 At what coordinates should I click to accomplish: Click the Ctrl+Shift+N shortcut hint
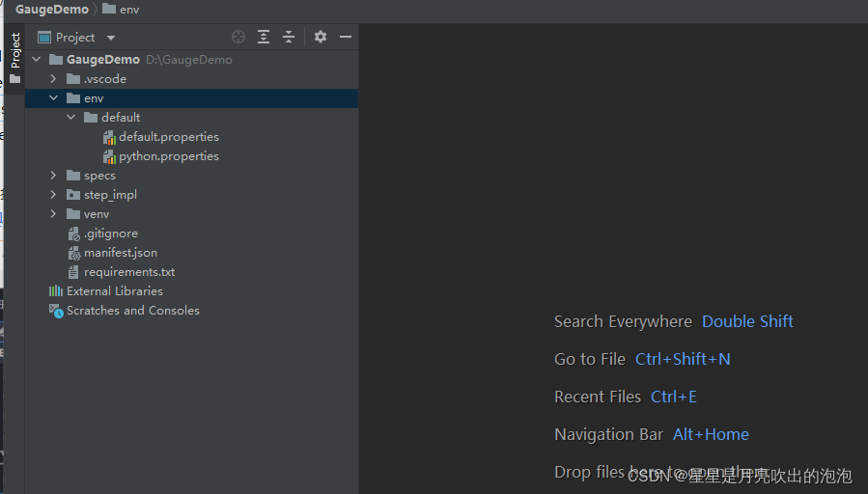(x=683, y=359)
